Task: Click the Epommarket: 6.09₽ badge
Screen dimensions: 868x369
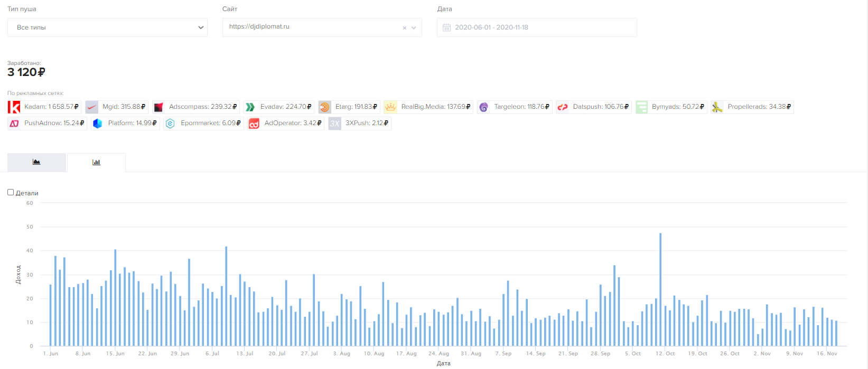Action: point(203,124)
